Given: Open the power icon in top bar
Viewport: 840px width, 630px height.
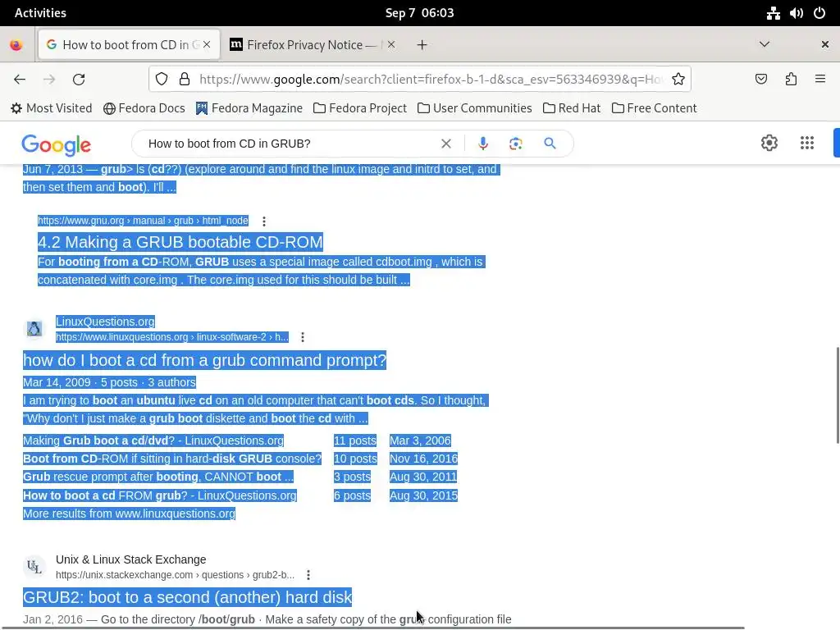Looking at the screenshot, I should (819, 13).
